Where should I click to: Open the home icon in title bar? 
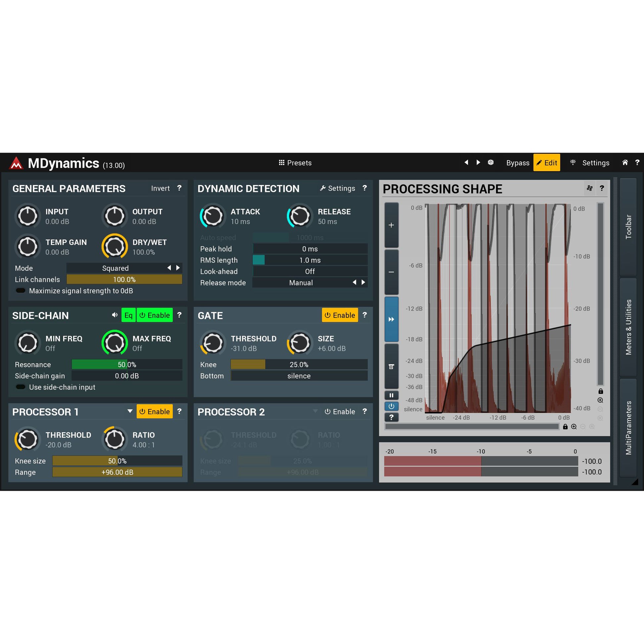click(x=625, y=162)
